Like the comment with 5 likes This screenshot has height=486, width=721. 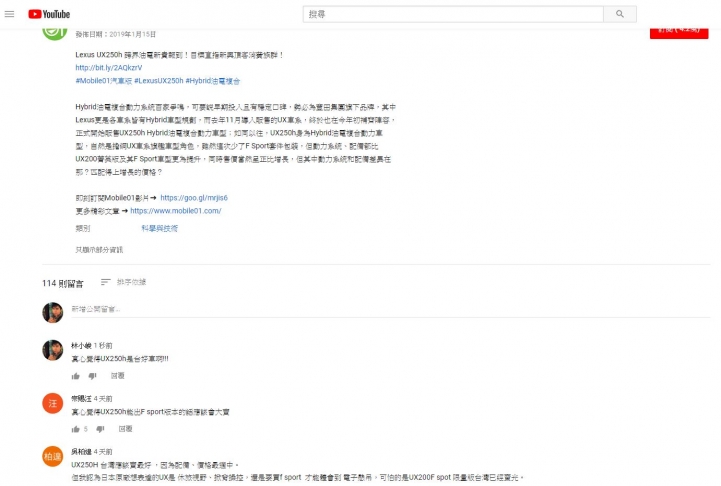tap(75, 429)
